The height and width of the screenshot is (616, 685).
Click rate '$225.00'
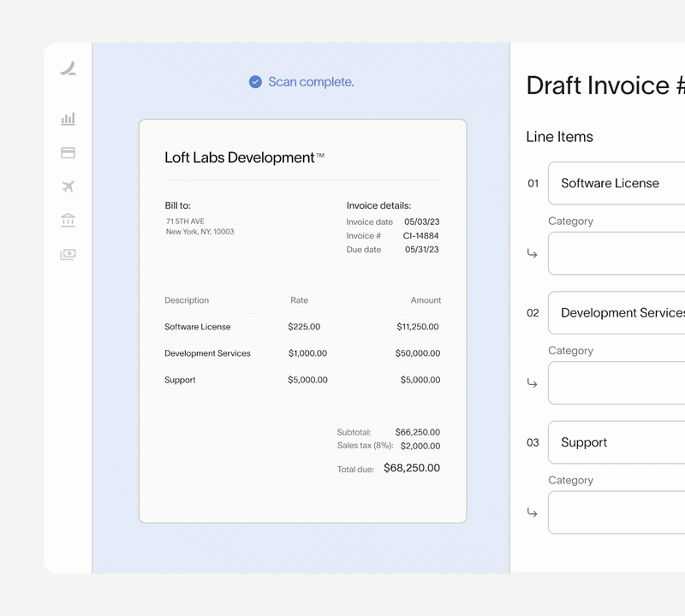(304, 327)
